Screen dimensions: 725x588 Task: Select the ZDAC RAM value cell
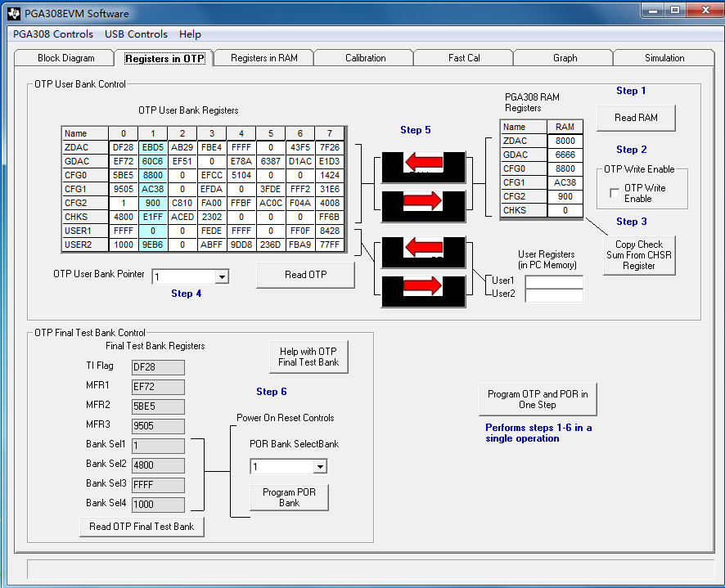[x=565, y=141]
